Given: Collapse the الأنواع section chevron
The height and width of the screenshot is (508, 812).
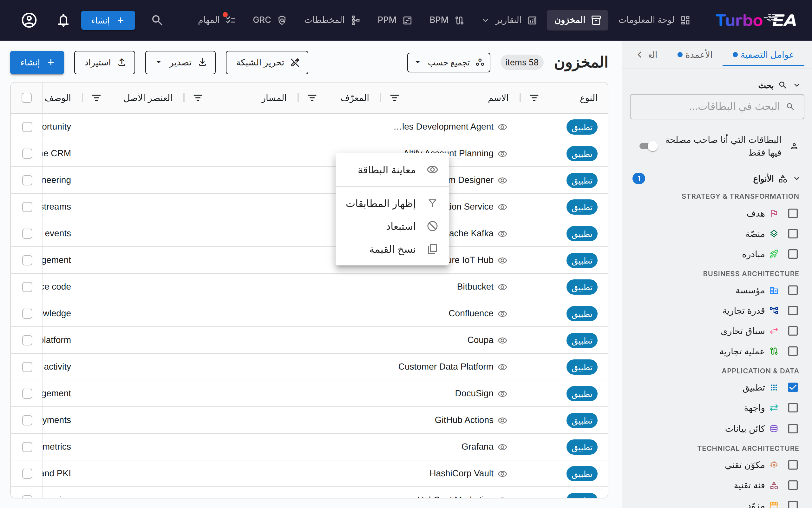Looking at the screenshot, I should coord(797,179).
